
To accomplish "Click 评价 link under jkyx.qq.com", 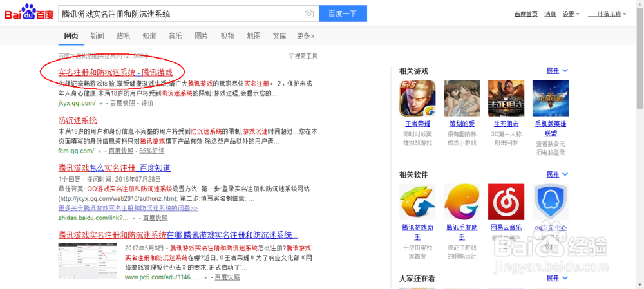I will click(x=147, y=103).
